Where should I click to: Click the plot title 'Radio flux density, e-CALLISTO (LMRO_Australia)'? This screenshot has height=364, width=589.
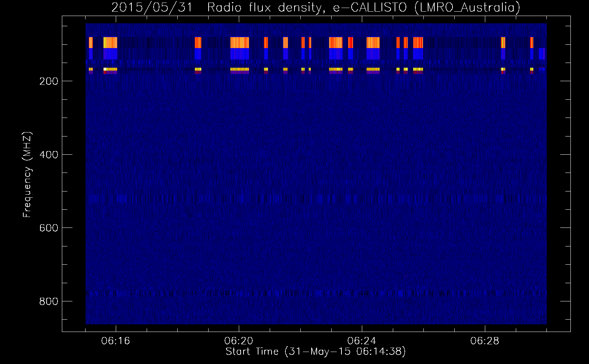(364, 7)
